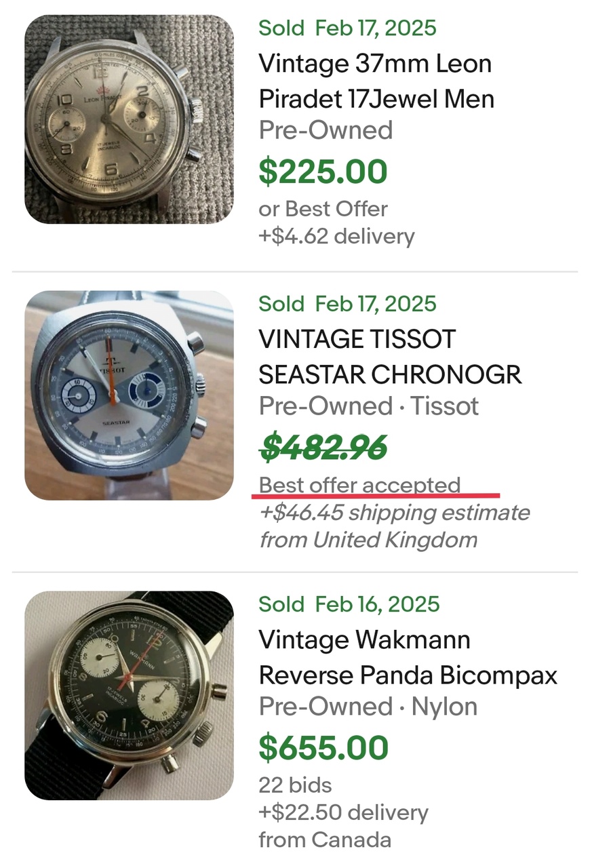
Task: Click the "from United Kingdom" location text
Action: point(368,540)
